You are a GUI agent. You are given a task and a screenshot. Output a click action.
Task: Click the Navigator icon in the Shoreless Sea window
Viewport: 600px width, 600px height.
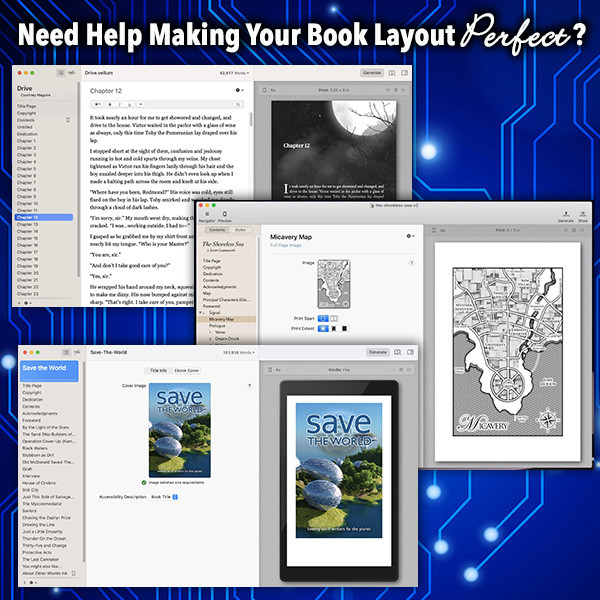click(x=203, y=213)
